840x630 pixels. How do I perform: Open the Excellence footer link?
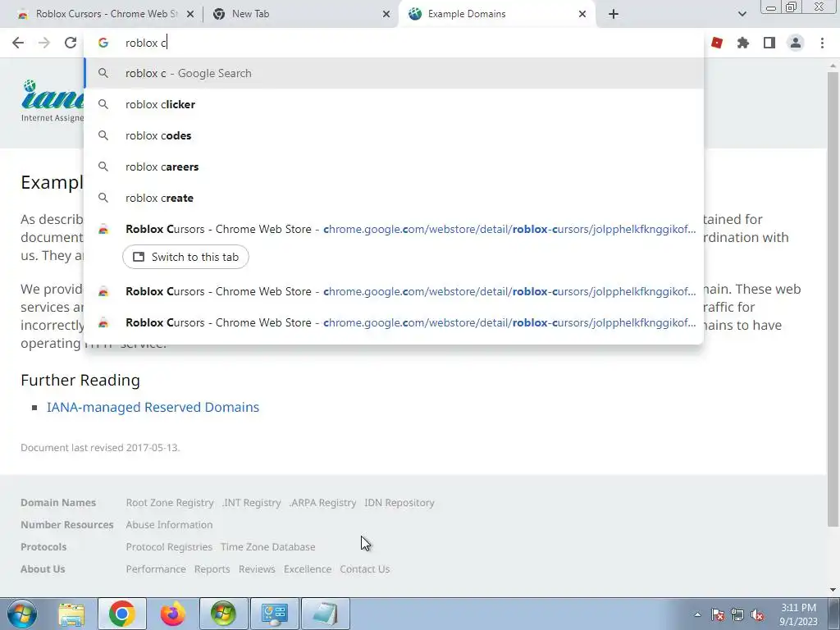(x=308, y=569)
